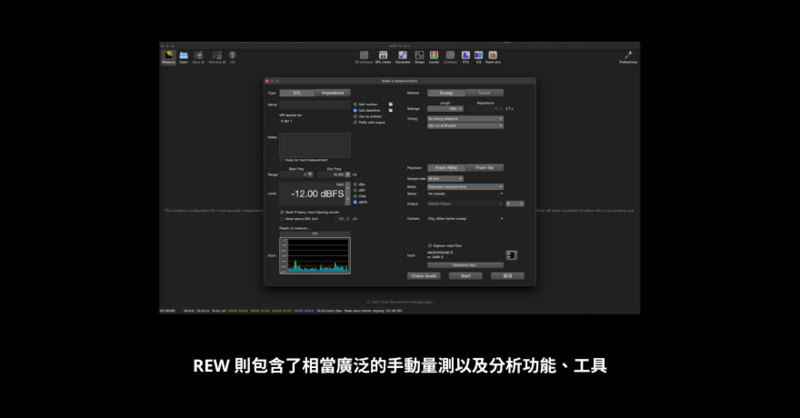Launch the Scope tool

(420, 56)
